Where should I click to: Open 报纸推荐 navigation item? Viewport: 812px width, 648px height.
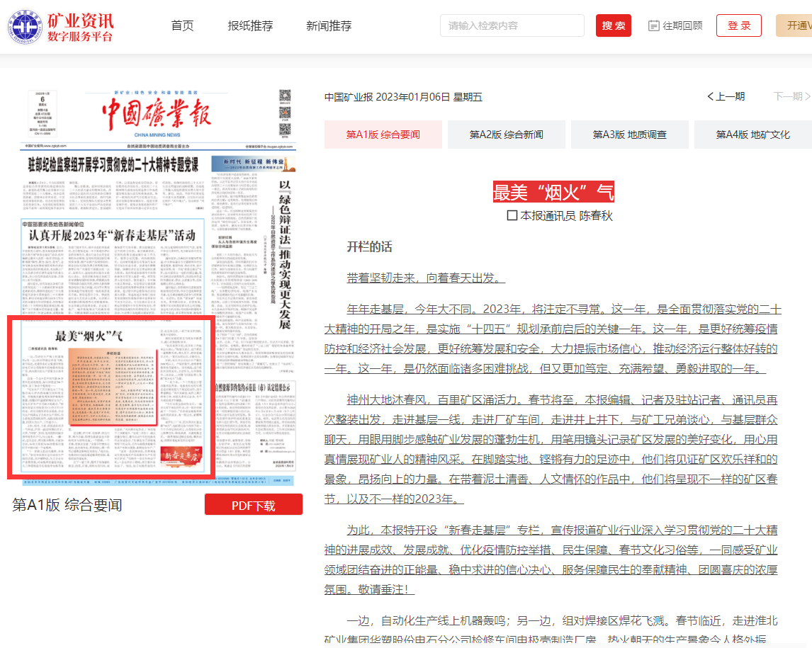[250, 25]
